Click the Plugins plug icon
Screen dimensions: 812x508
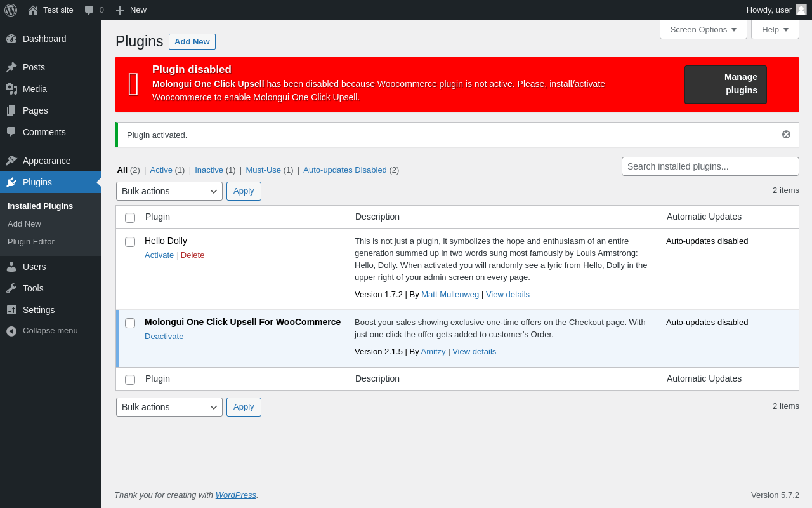pos(11,182)
